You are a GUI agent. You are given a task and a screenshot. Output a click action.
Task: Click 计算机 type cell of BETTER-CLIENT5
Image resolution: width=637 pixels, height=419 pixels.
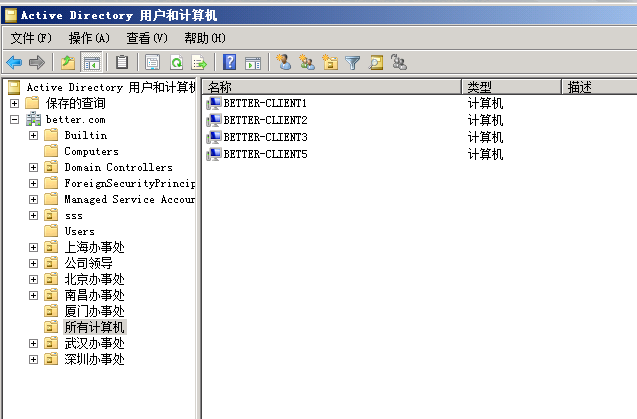point(485,154)
